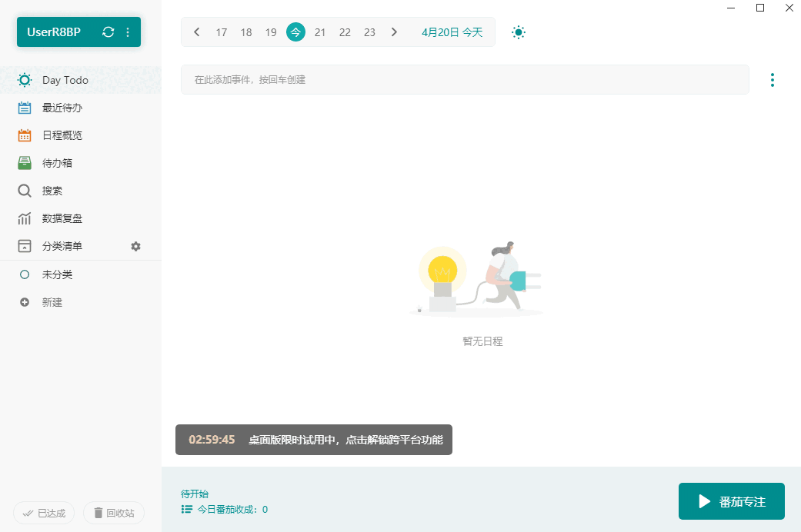This screenshot has height=532, width=801.
Task: Open the account options menu beside UserR8BP
Action: 127,33
